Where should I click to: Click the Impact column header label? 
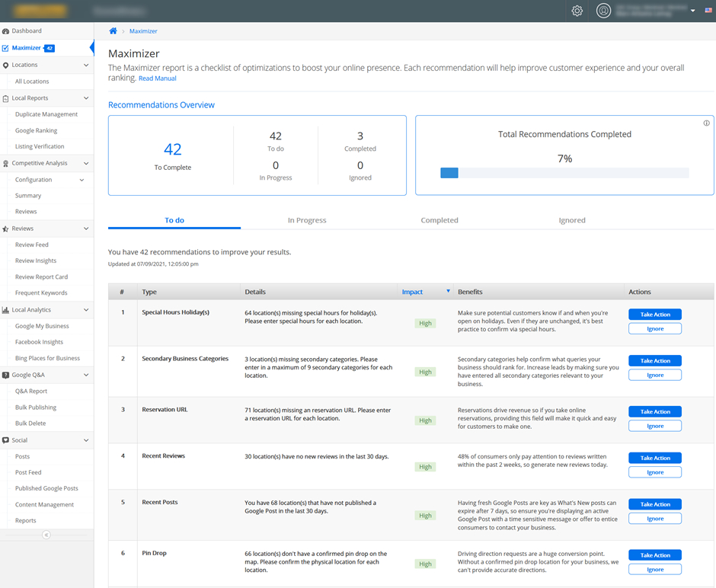pos(412,292)
